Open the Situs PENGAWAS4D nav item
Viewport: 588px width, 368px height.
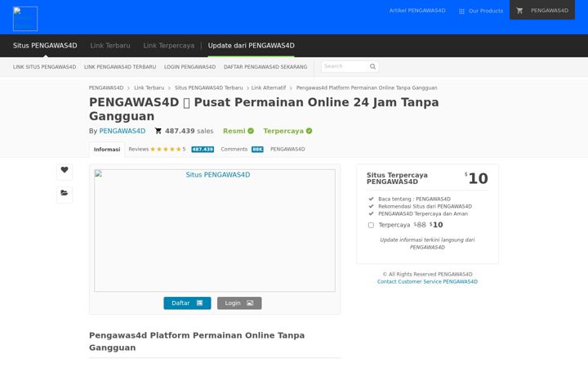(45, 46)
